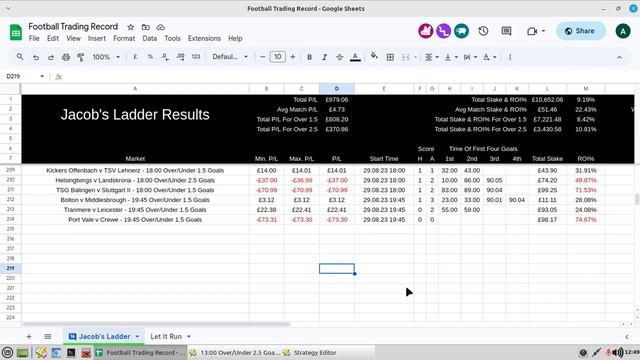Open more number formats 123
Viewport: 640px width, 360px height.
(196, 57)
